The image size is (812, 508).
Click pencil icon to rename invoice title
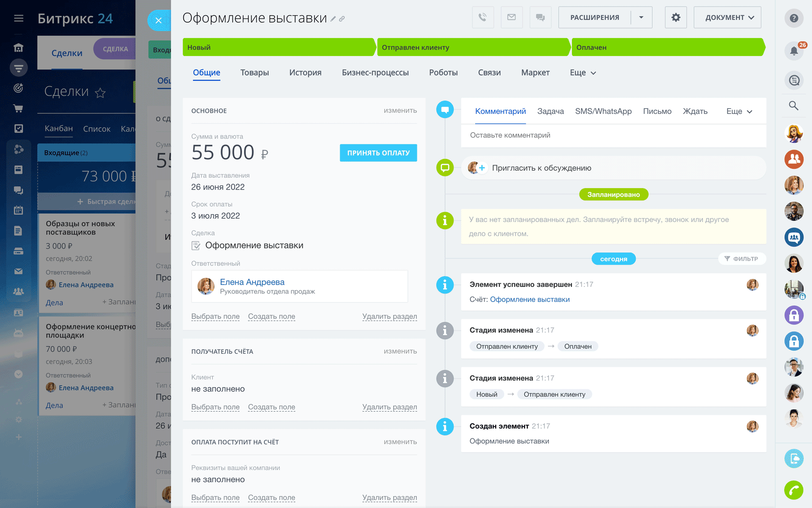(x=333, y=19)
